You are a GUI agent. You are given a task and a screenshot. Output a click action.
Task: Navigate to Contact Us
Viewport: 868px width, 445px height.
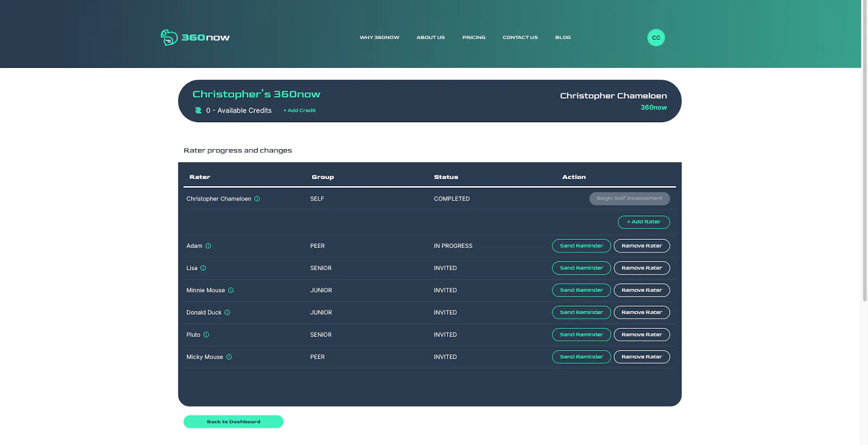pyautogui.click(x=520, y=37)
